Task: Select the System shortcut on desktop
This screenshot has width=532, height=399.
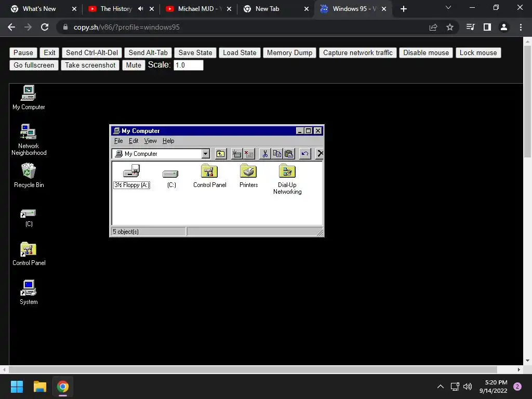Action: [29, 292]
